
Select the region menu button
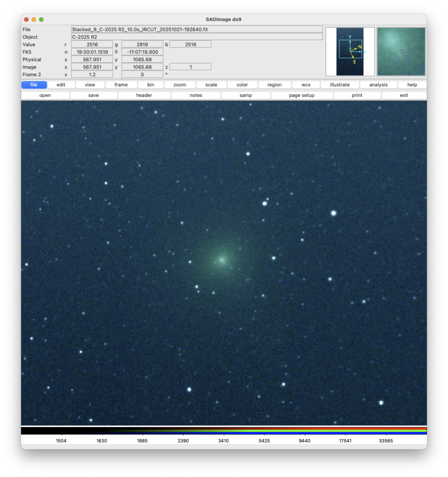(274, 85)
